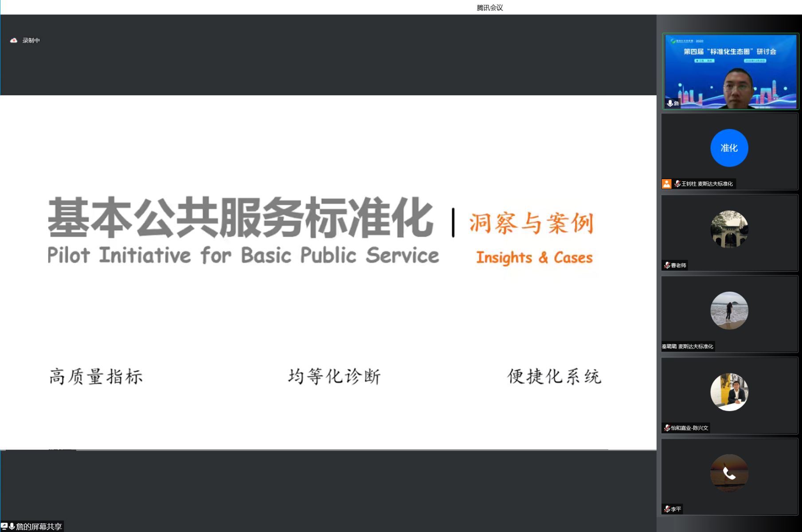Click the muted mic icon beside 曹老师
The width and height of the screenshot is (802, 532).
[667, 265]
